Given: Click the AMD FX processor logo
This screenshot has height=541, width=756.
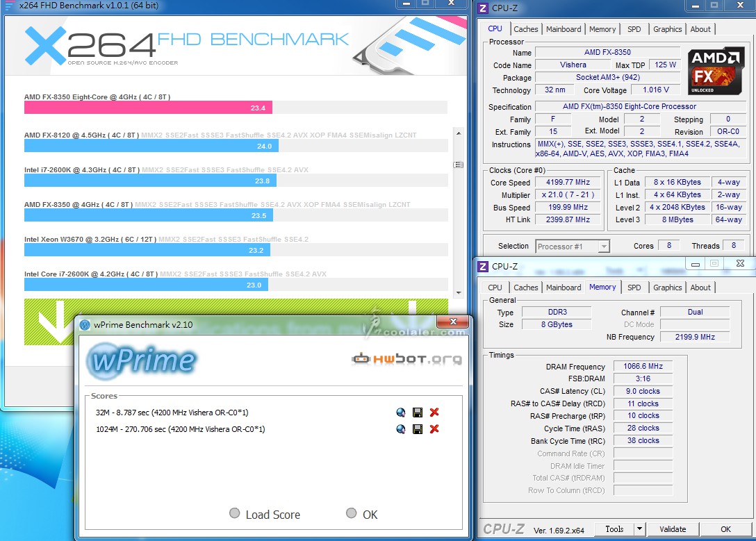Looking at the screenshot, I should pyautogui.click(x=712, y=70).
